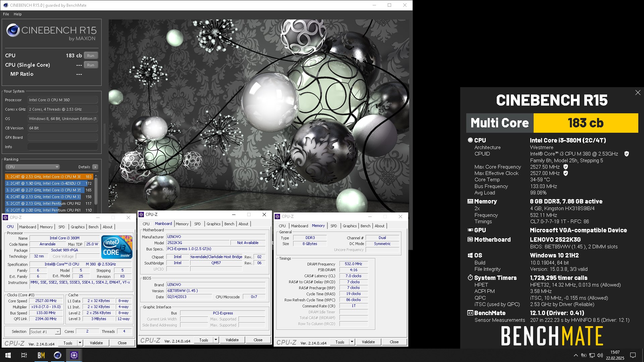644x362 pixels.
Task: Select ranking entry Core i3-4030U CPU
Action: 49,183
